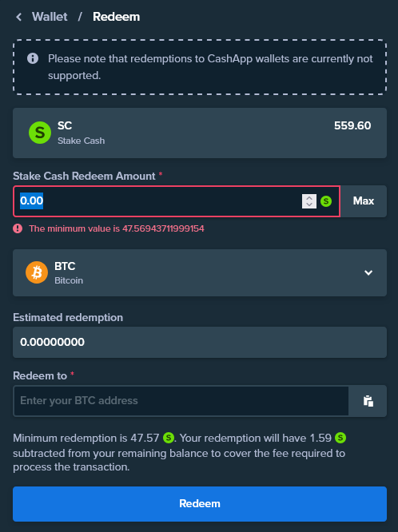Go to Wallet breadcrumb
The image size is (398, 532).
coord(50,17)
